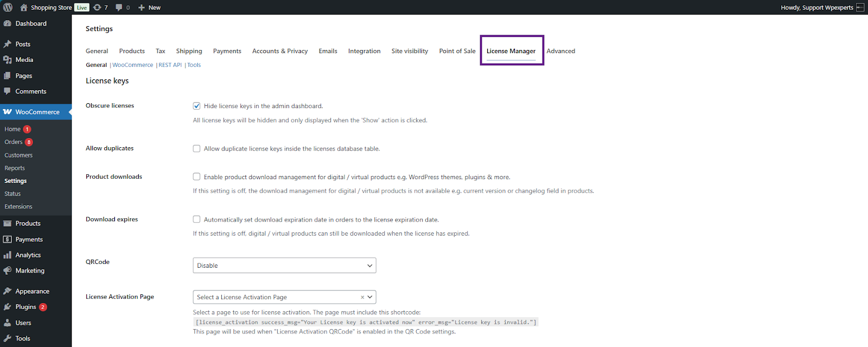The image size is (868, 347).
Task: Click the Analytics bar chart icon
Action: tap(8, 255)
